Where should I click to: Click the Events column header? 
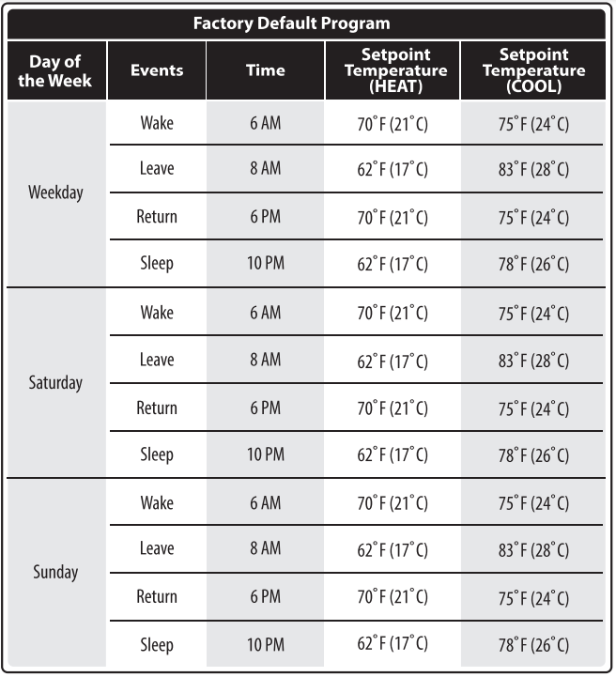point(157,70)
